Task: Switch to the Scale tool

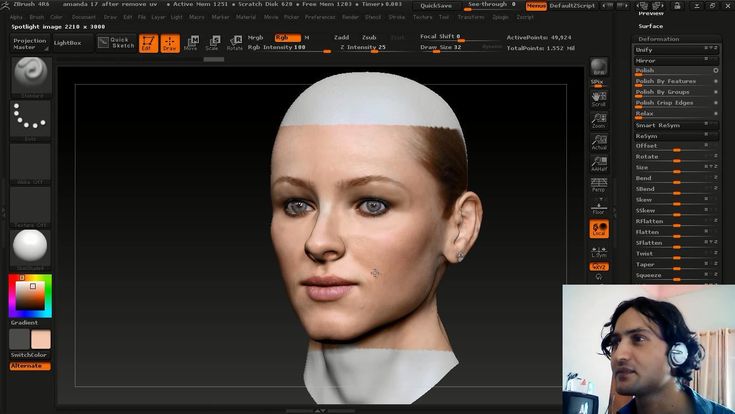Action: point(212,43)
